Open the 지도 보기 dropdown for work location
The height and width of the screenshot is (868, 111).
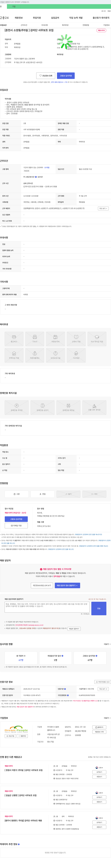(x=103, y=209)
